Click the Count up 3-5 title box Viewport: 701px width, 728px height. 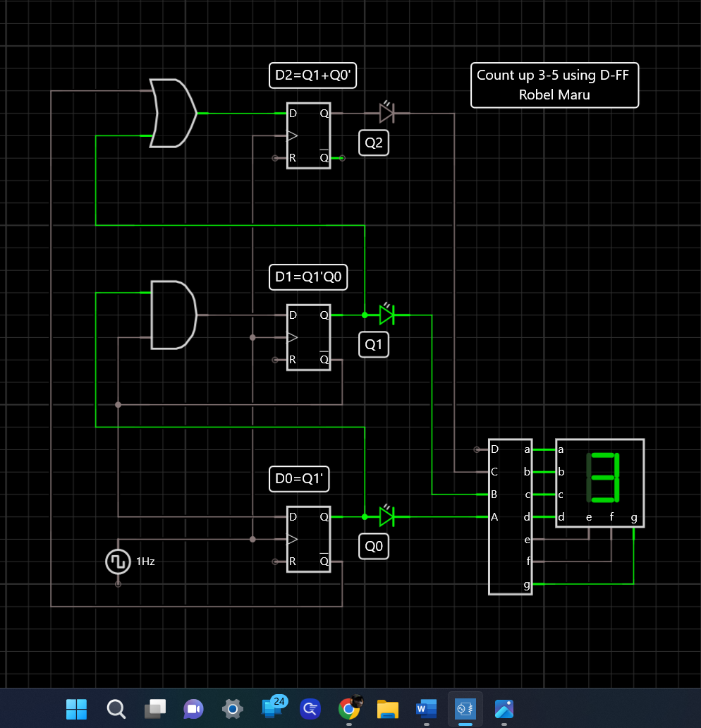coord(554,85)
